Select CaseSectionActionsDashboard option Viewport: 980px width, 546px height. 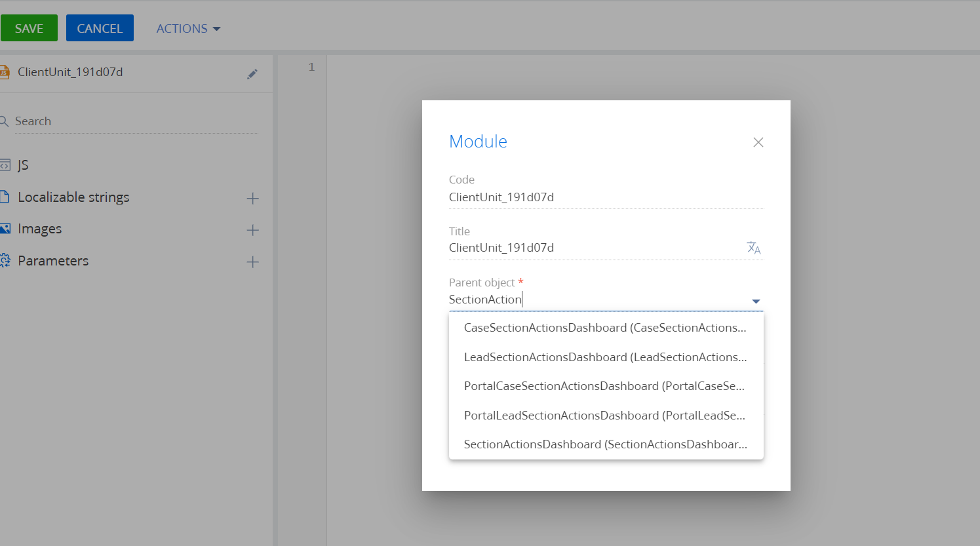606,328
